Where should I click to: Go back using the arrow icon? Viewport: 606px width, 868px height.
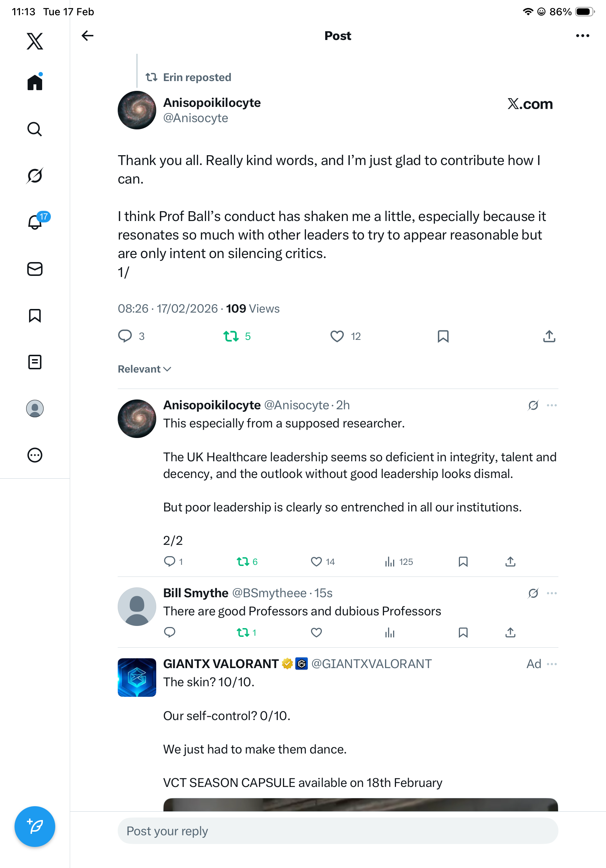[87, 36]
